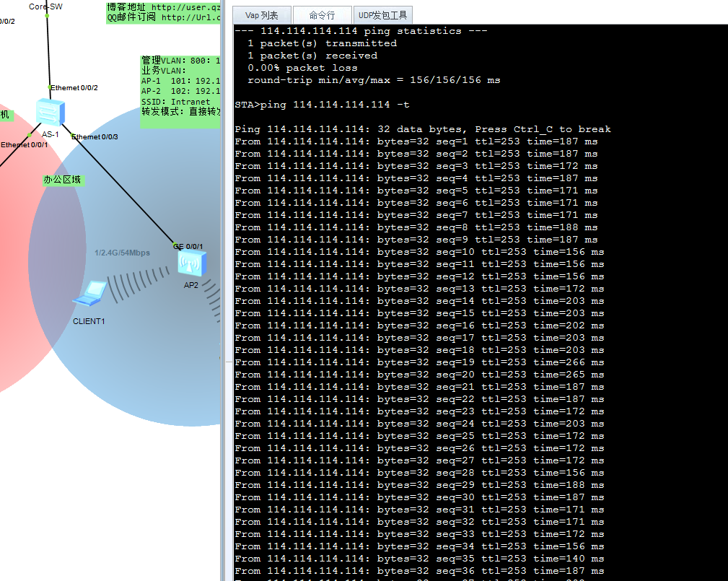This screenshot has width=728, height=581.
Task: Click the Core-SW port dot
Action: coord(47,16)
